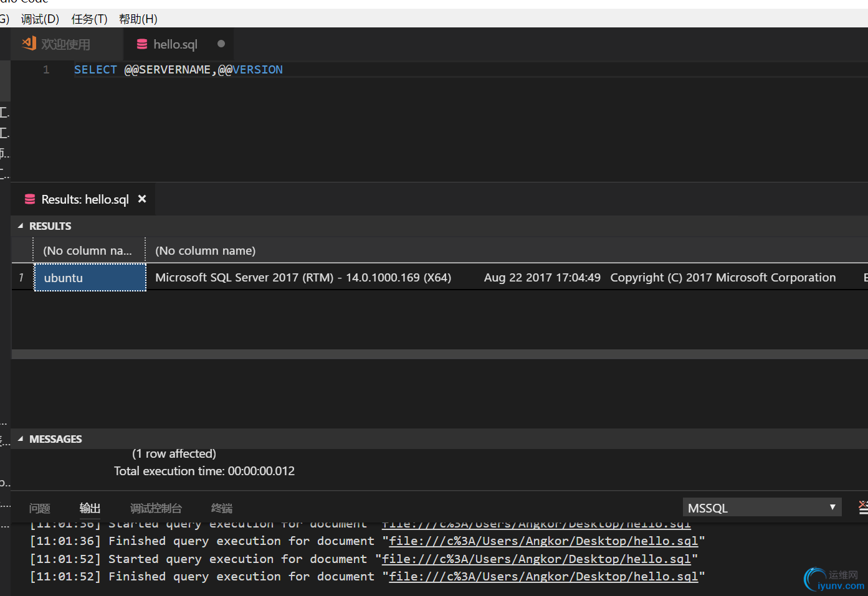Click the database icon on hello.sql tab
The width and height of the screenshot is (868, 596).
coord(142,44)
